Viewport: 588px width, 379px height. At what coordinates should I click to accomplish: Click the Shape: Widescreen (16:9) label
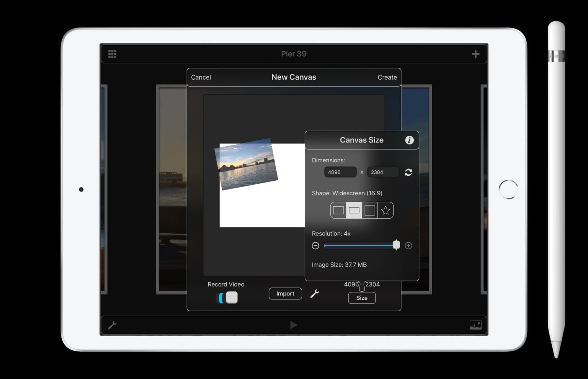347,193
